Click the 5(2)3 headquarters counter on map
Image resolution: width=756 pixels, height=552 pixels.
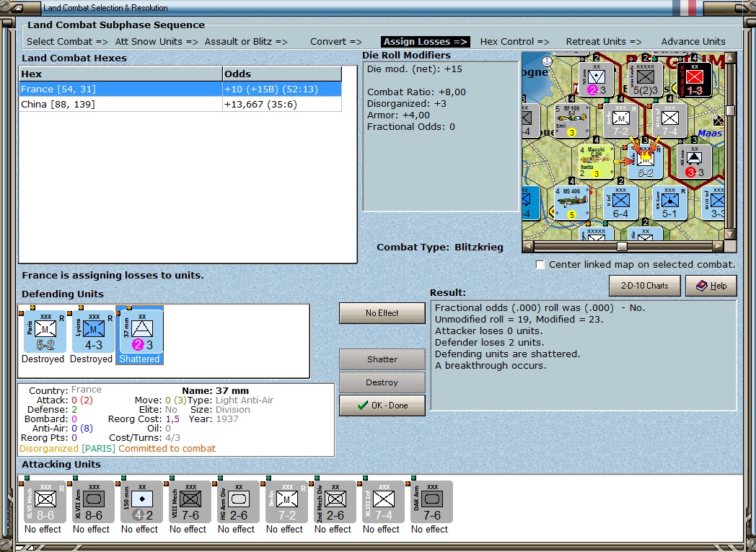click(645, 79)
